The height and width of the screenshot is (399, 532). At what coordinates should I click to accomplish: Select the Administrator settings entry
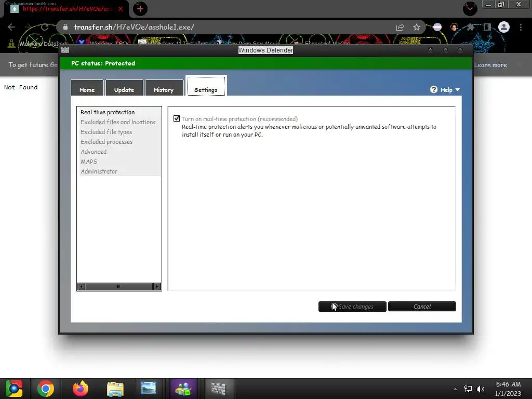[99, 171]
